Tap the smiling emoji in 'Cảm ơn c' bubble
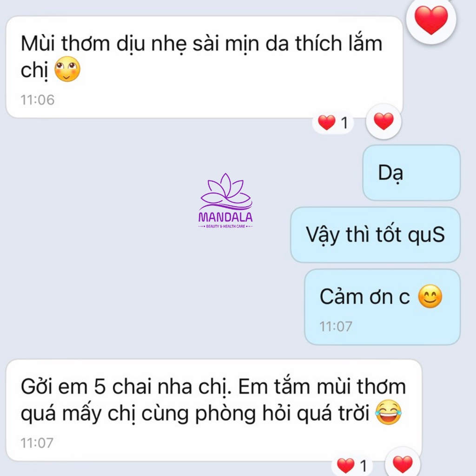 click(430, 296)
